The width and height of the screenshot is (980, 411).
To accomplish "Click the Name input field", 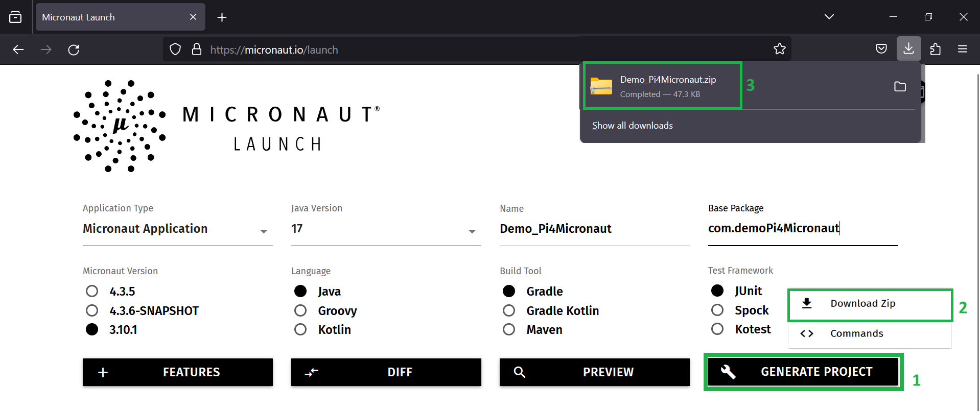I will point(594,229).
